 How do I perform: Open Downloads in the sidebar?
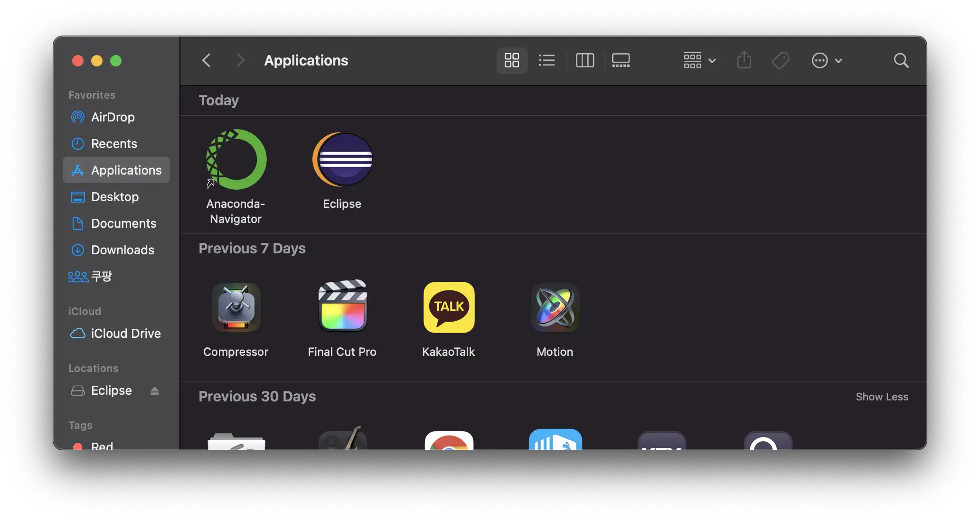point(122,250)
